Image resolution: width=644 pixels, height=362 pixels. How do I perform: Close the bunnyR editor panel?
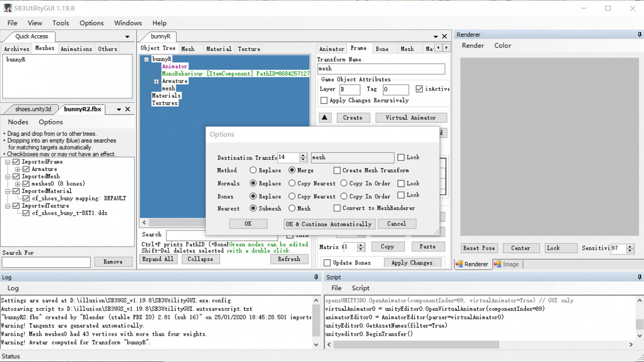[x=444, y=37]
